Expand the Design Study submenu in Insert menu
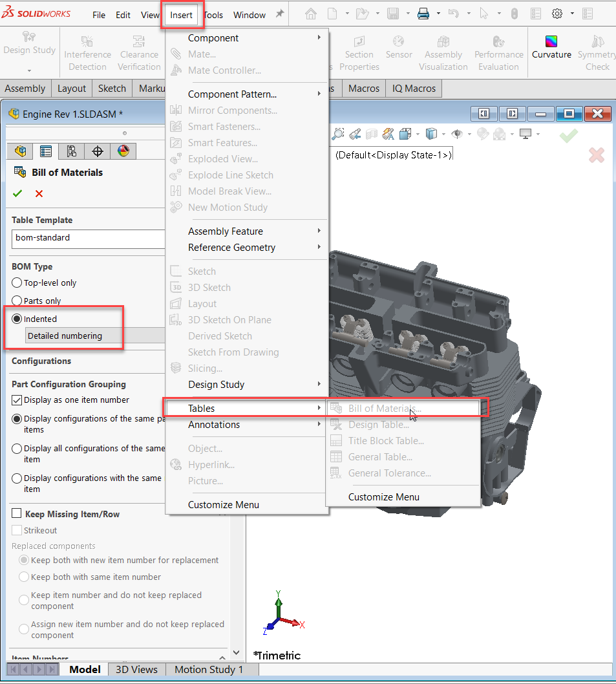The width and height of the screenshot is (616, 684). [x=247, y=384]
